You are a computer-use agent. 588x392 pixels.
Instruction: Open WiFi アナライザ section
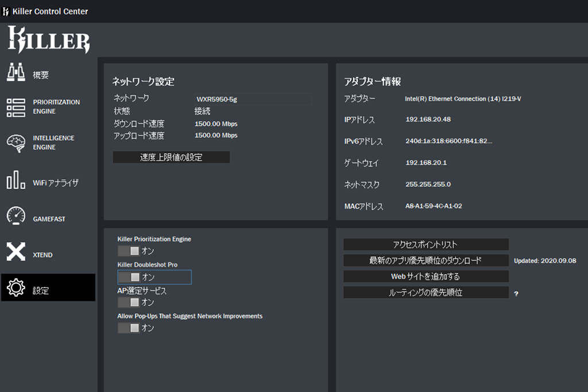[56, 183]
